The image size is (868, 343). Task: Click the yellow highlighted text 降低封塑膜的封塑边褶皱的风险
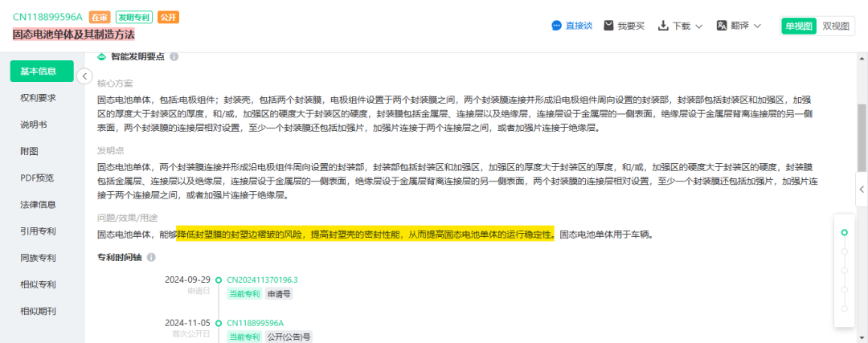240,235
